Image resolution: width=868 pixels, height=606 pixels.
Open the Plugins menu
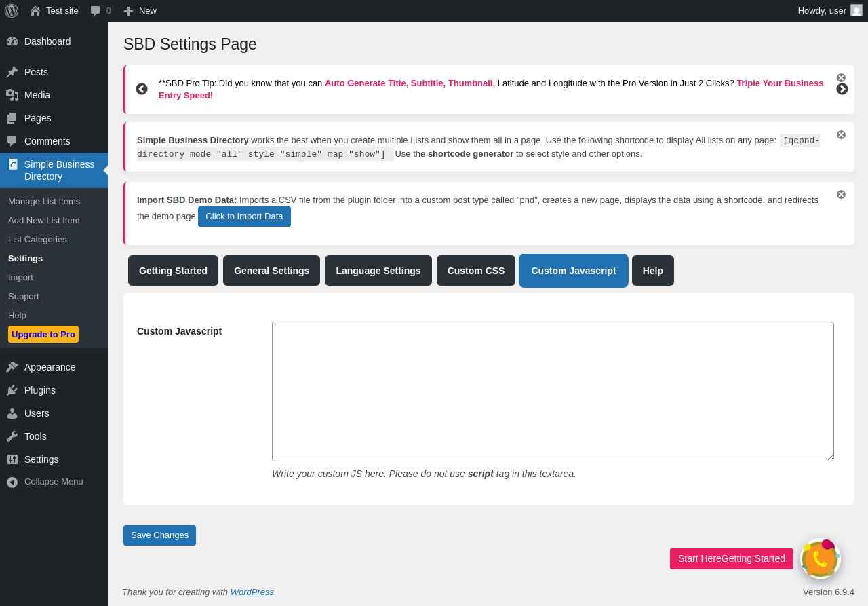(40, 390)
